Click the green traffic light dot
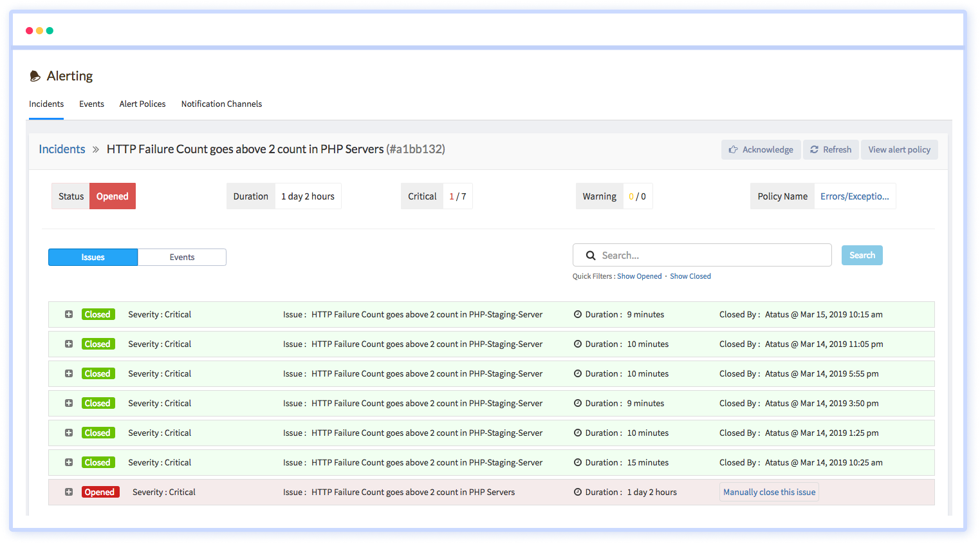The width and height of the screenshot is (980, 544). [50, 30]
